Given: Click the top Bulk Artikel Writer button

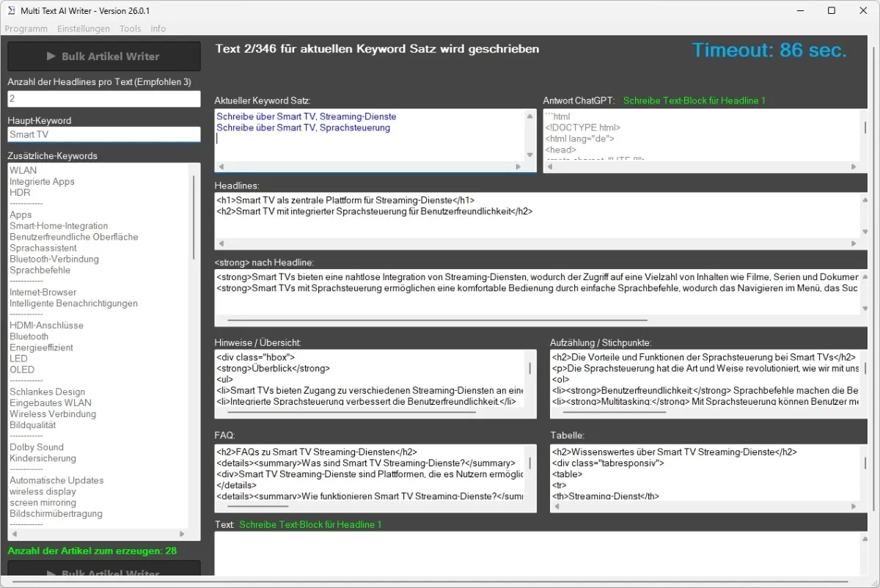Looking at the screenshot, I should [x=103, y=56].
